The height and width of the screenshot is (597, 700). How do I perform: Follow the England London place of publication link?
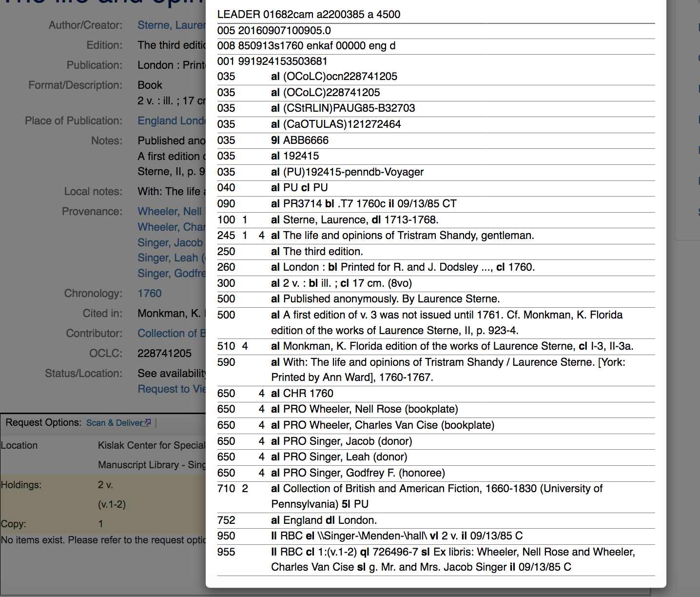(172, 121)
